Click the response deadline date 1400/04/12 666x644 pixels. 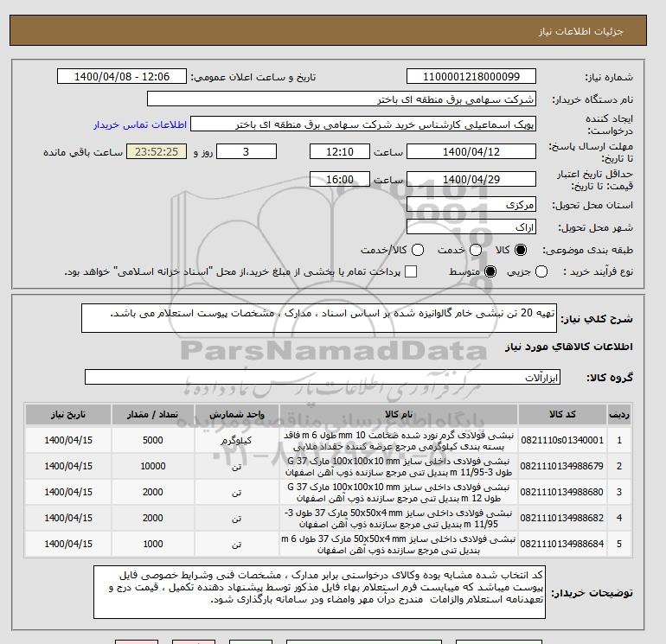coord(471,151)
